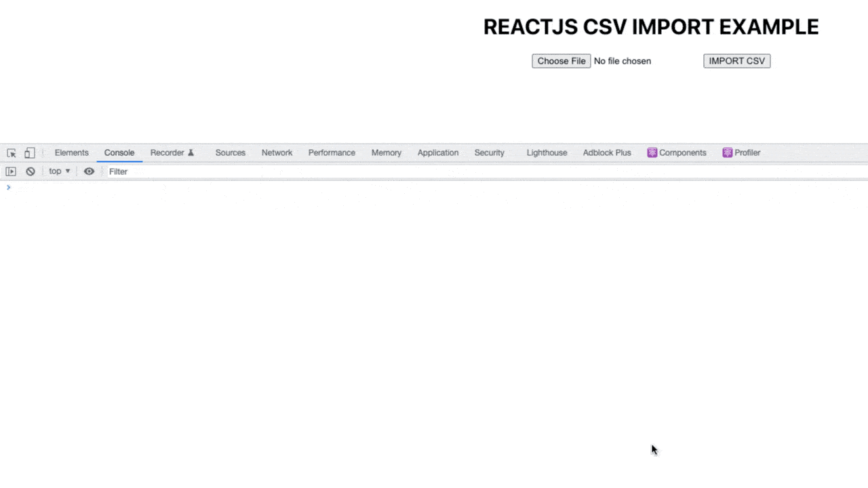The width and height of the screenshot is (868, 488).
Task: Toggle the device emulation toolbar
Action: point(29,152)
